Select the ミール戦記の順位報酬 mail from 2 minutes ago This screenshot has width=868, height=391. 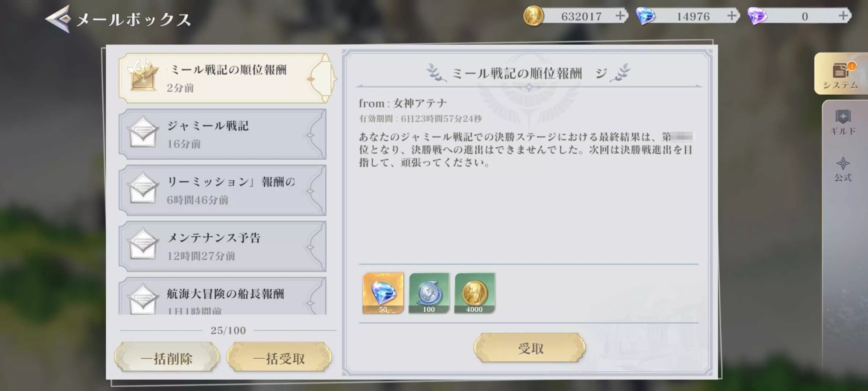tap(227, 78)
